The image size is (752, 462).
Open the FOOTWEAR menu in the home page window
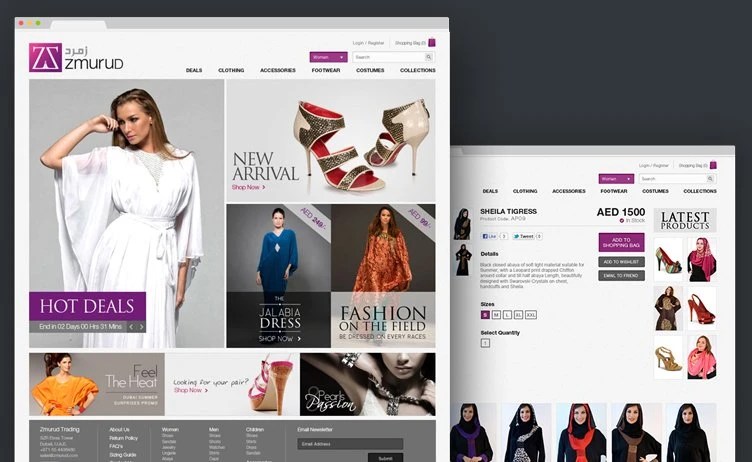coord(326,70)
